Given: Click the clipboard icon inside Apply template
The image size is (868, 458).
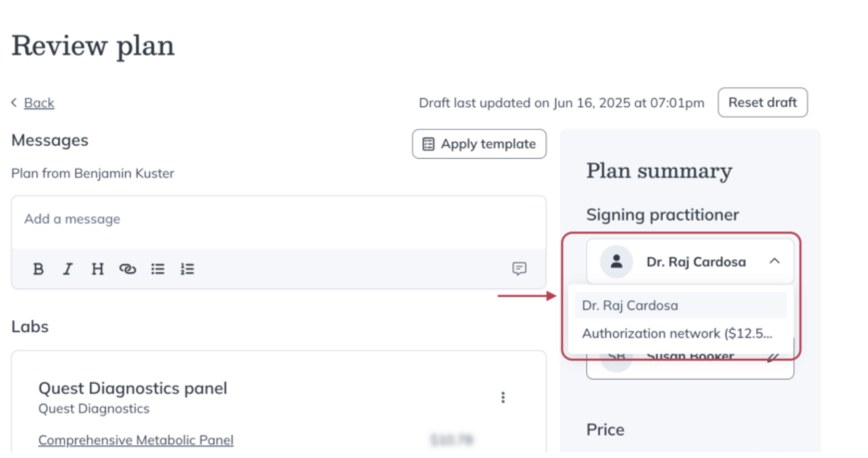Looking at the screenshot, I should [427, 144].
